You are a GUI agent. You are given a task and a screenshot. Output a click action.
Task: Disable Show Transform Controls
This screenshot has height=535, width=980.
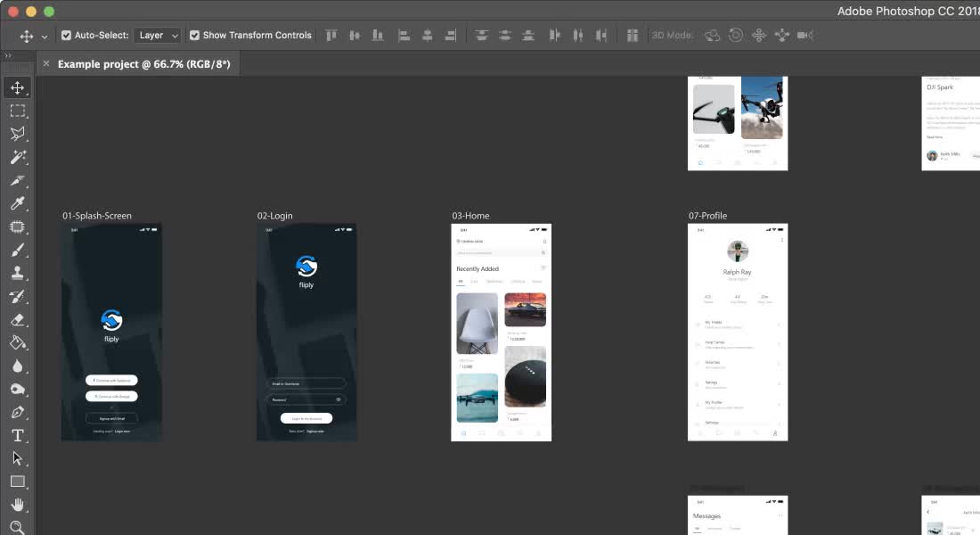(194, 35)
